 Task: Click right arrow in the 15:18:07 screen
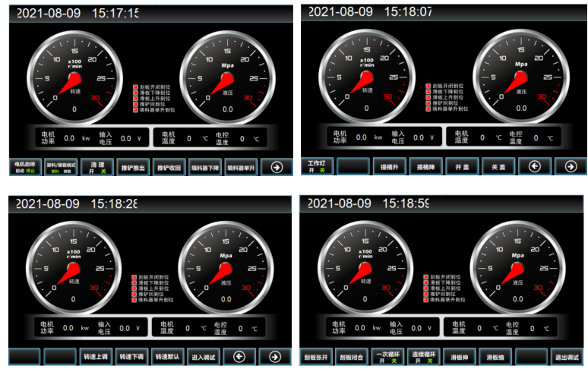(x=570, y=166)
